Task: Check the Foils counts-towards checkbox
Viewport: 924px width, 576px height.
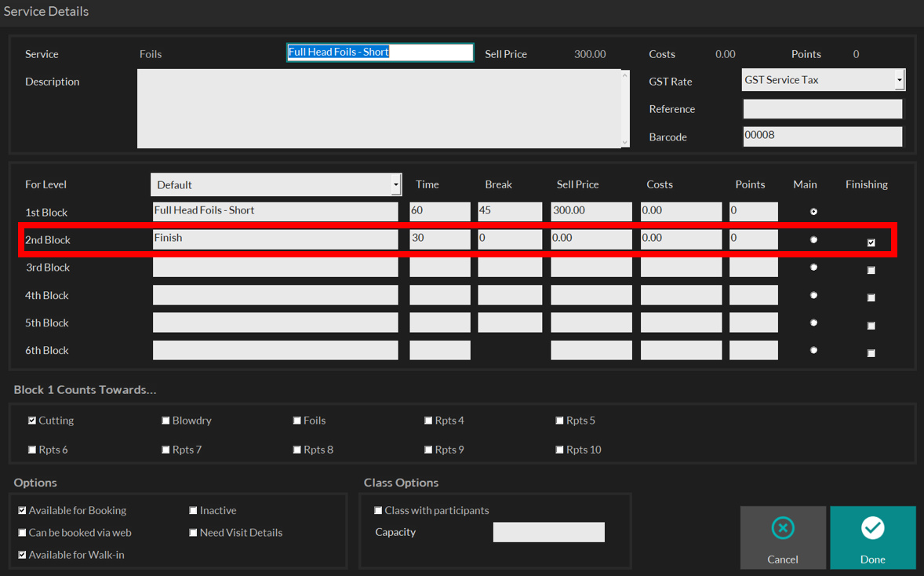Action: 297,421
